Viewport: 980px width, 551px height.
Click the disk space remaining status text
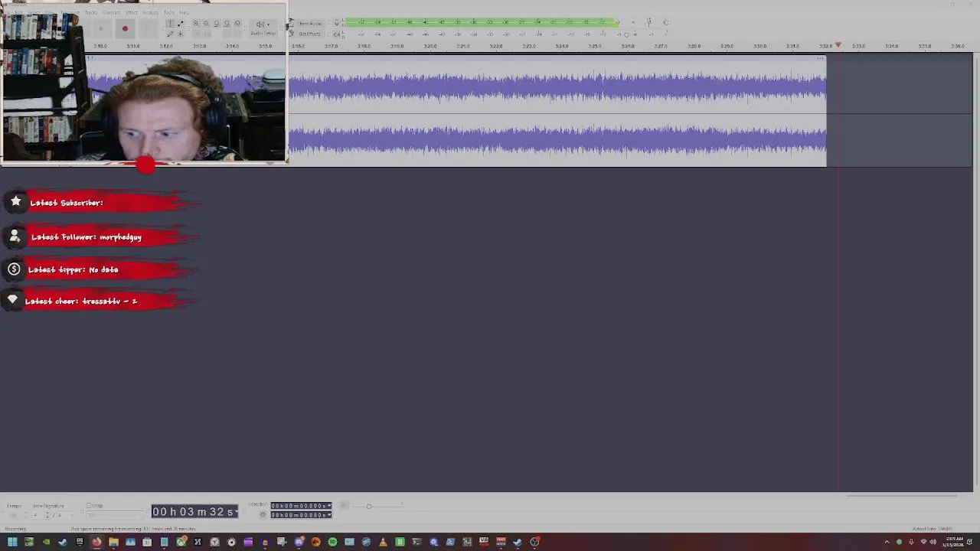tap(133, 529)
